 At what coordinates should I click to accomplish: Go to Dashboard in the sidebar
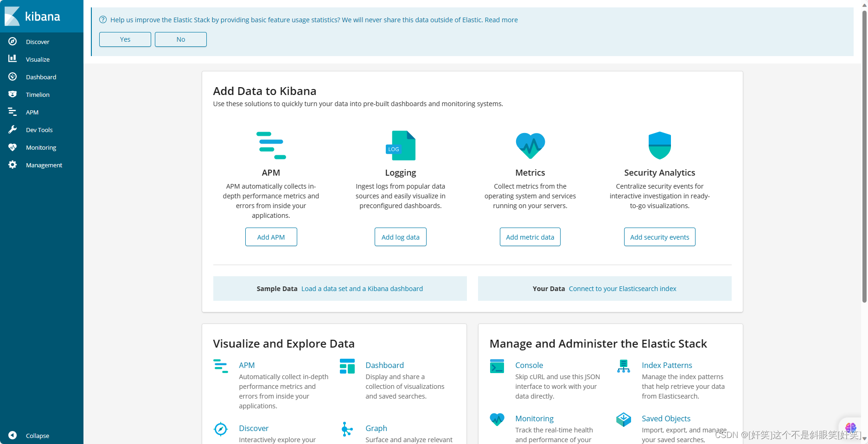[41, 77]
